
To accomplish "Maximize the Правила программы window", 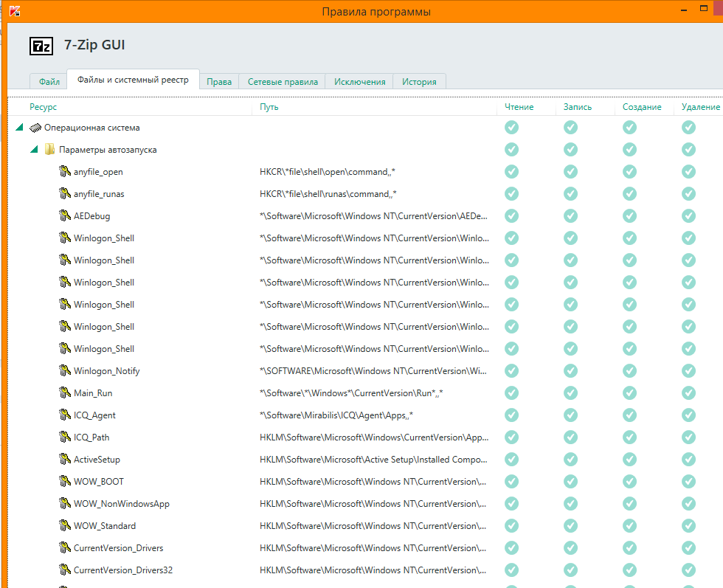I will click(704, 8).
